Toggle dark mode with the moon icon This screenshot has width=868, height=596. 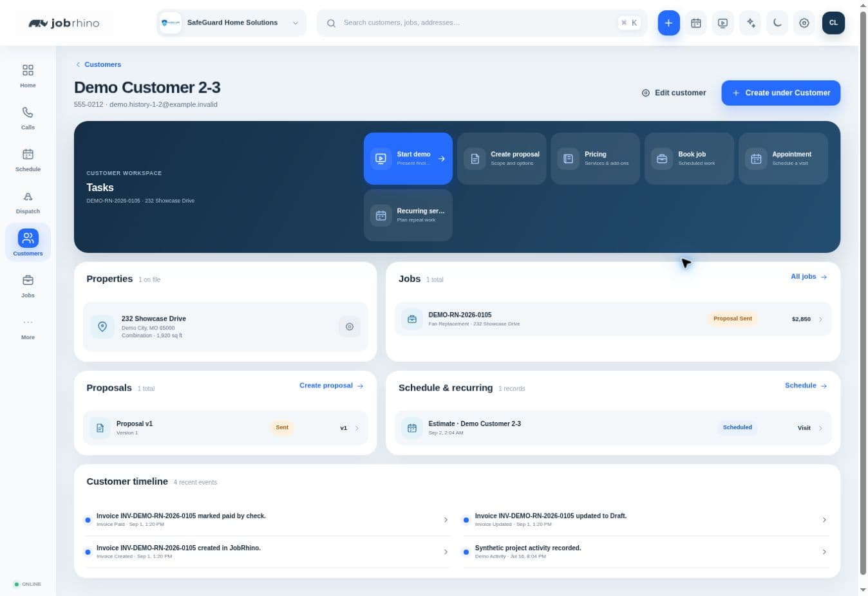(777, 23)
